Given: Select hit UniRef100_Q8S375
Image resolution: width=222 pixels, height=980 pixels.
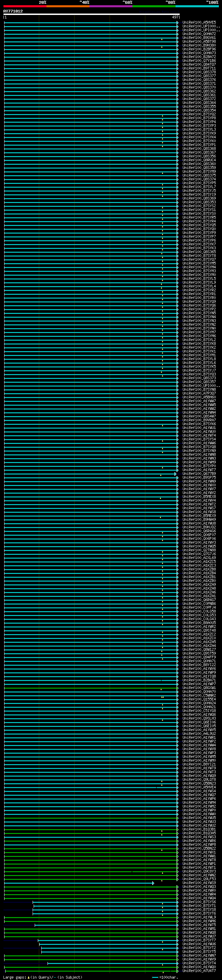Looking at the screenshot, I should click(199, 175).
